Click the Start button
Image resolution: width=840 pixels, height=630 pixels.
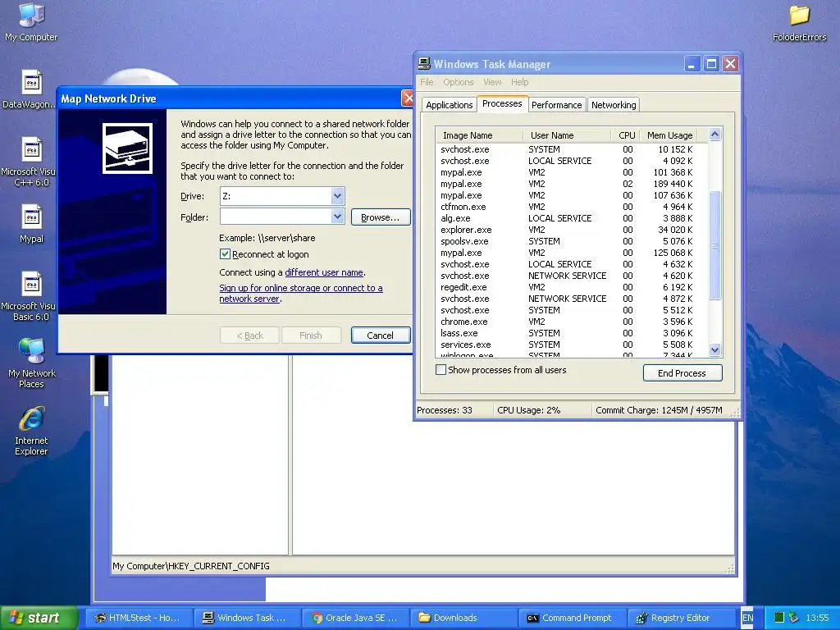point(39,618)
